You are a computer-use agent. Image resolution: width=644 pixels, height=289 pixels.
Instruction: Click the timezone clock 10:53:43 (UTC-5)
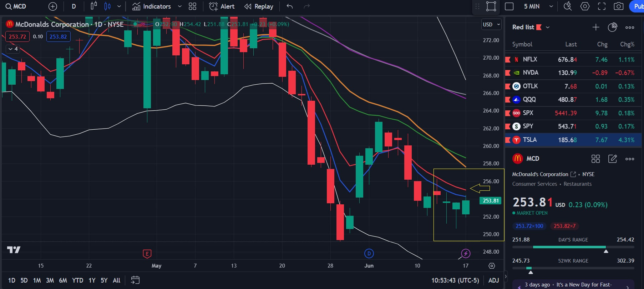[455, 280]
